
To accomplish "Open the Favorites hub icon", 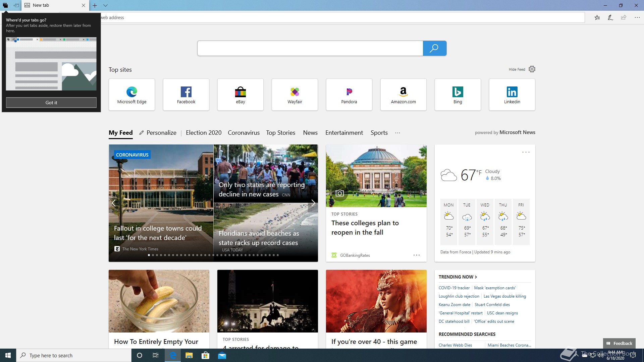I will (x=597, y=17).
